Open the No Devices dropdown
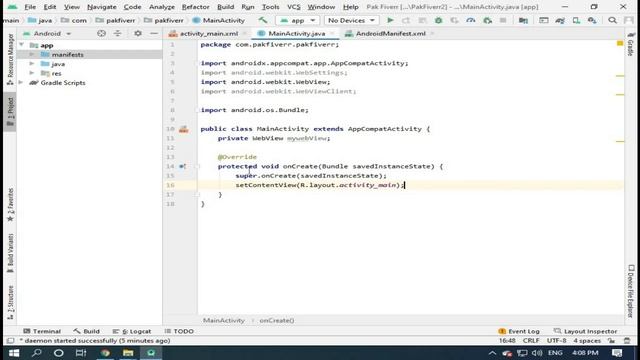Viewport: 640px width, 360px height. 351,20
